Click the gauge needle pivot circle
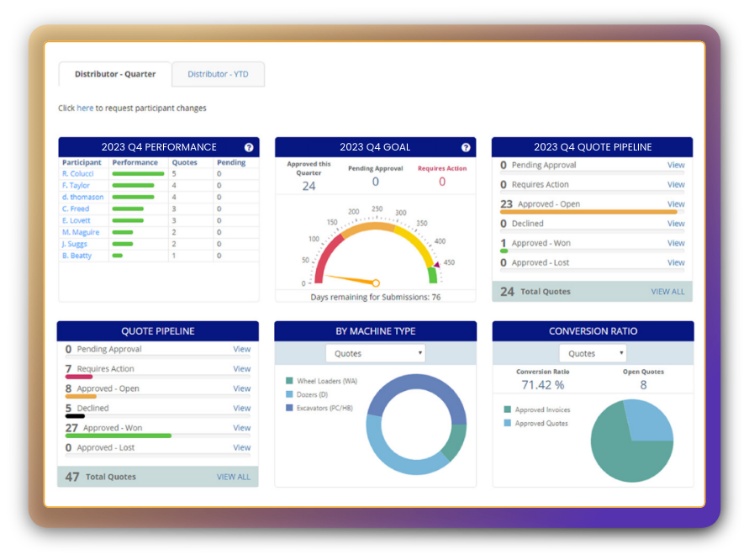749x560 pixels. click(x=376, y=283)
